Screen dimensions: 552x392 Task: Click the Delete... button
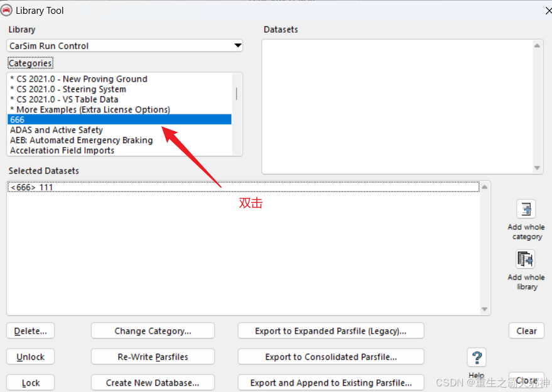pos(30,330)
